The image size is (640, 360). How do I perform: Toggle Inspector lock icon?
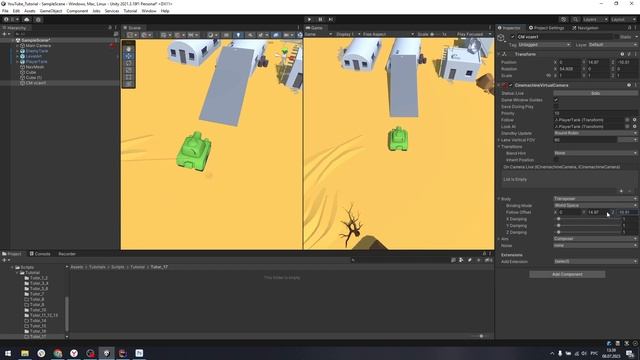point(629,28)
